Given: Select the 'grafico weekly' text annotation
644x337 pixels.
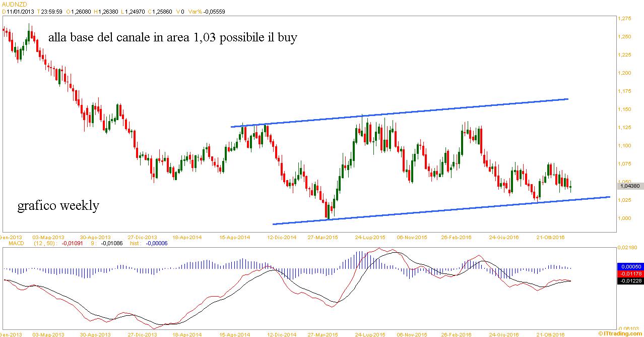Looking at the screenshot, I should 58,206.
